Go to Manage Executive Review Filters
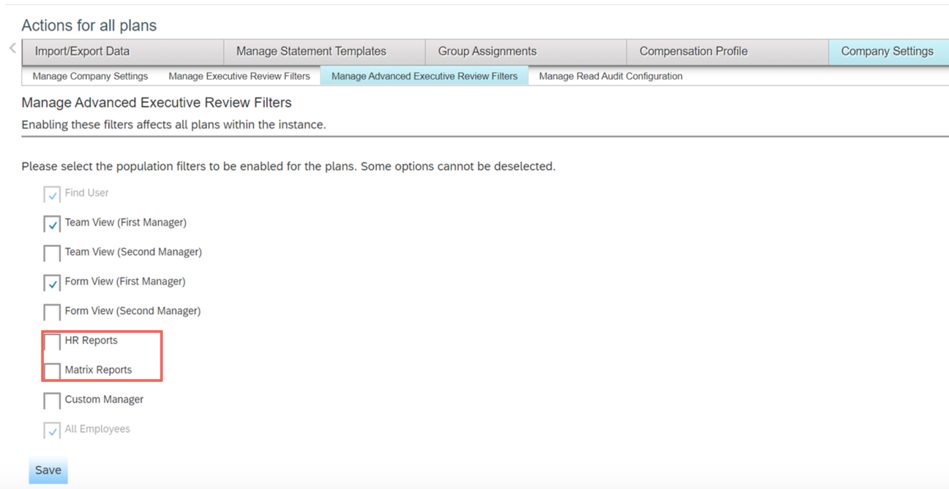Screen dimensions: 949x489 (x=239, y=76)
